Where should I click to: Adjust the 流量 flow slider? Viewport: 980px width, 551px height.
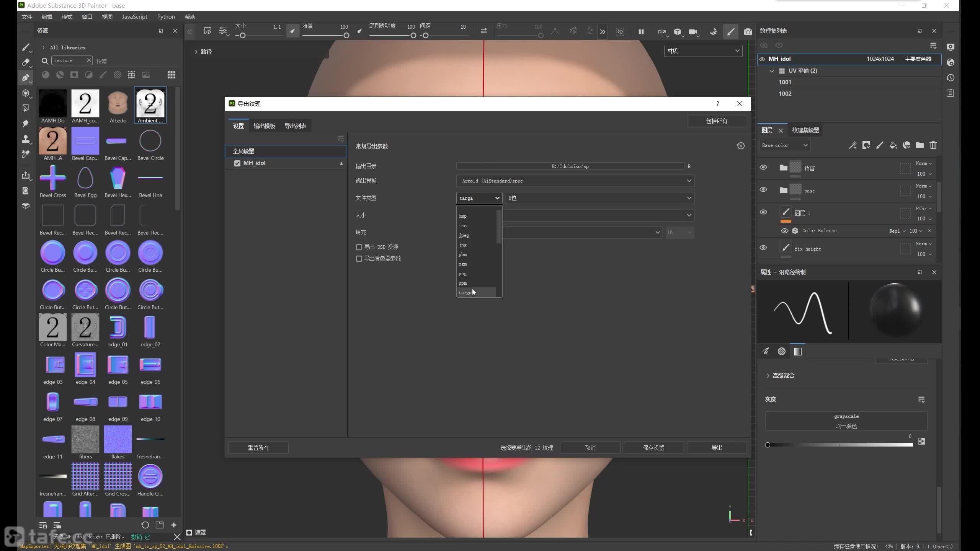pos(325,36)
